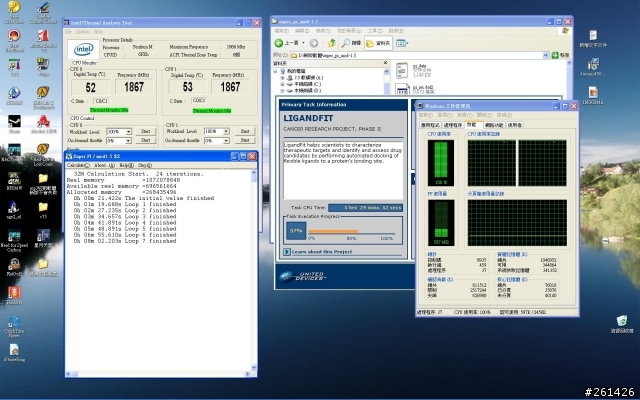The image size is (640, 400).
Task: Launch Need for Speed Carbon shortcut
Action: (14, 236)
